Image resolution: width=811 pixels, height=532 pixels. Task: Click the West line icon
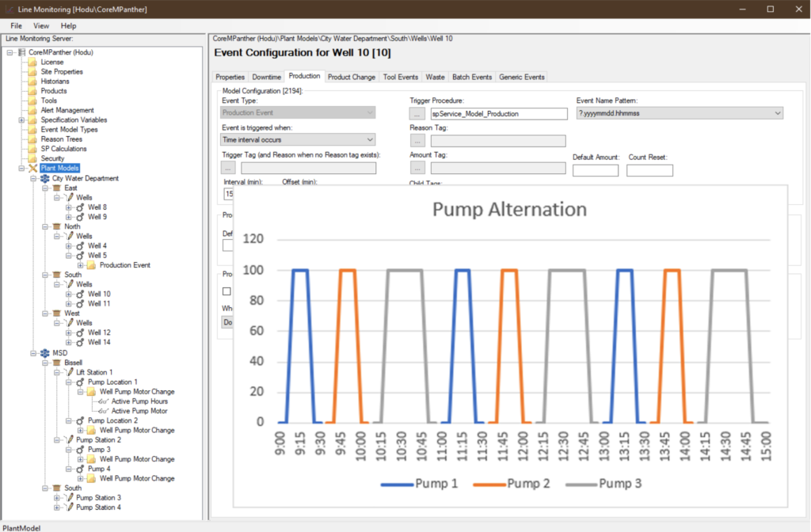click(x=57, y=313)
